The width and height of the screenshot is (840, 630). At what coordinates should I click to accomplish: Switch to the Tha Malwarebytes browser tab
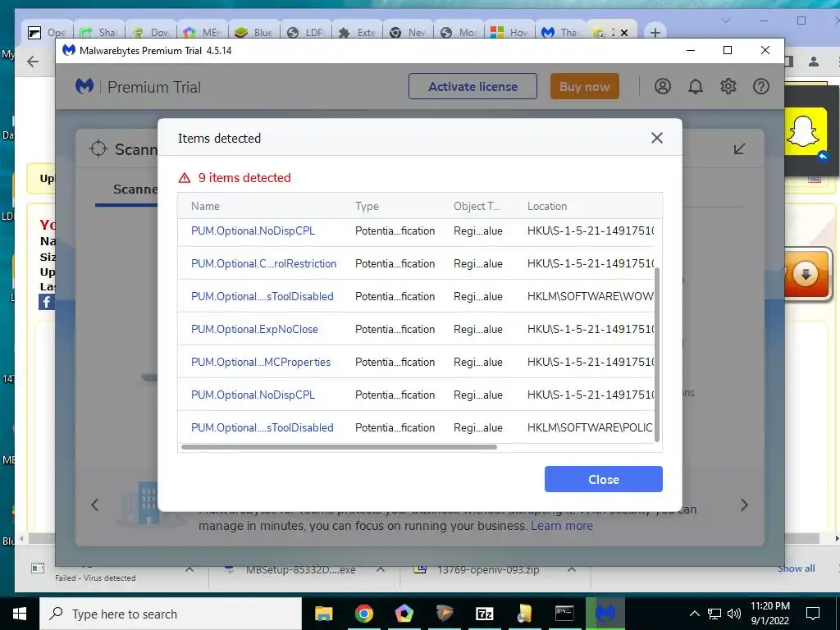(x=560, y=32)
